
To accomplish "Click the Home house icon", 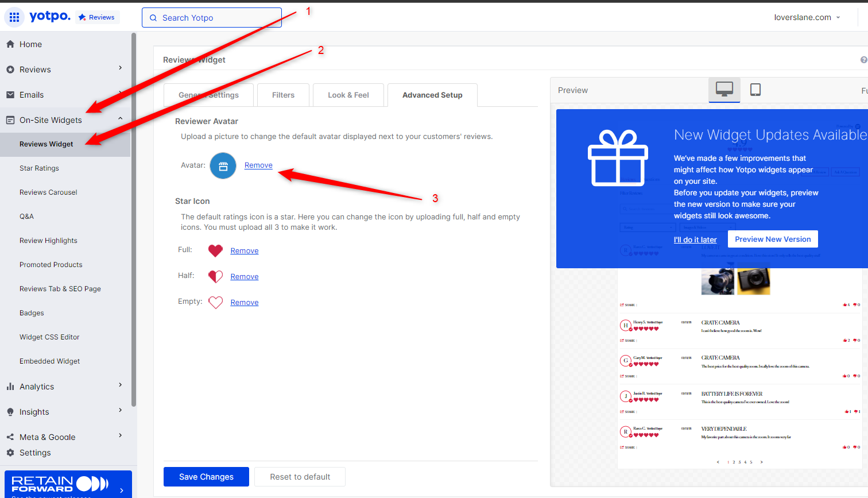I will [x=10, y=44].
